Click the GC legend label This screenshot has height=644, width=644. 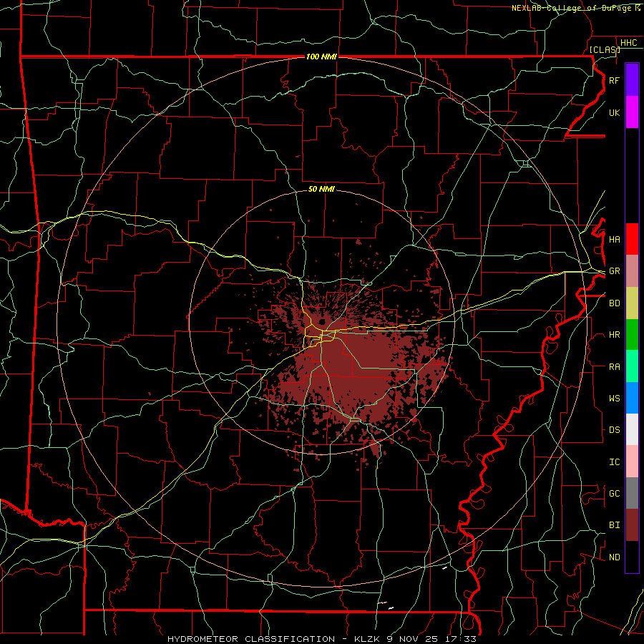pyautogui.click(x=614, y=493)
